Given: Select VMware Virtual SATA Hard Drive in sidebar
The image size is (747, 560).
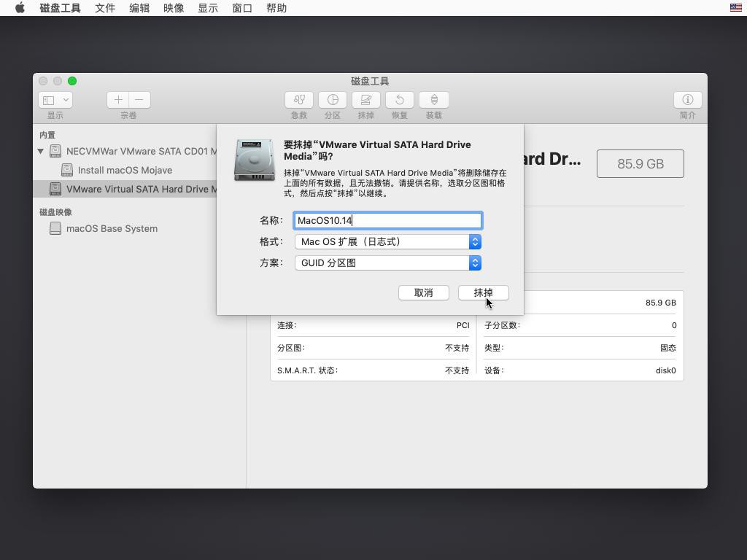Looking at the screenshot, I should coord(125,189).
